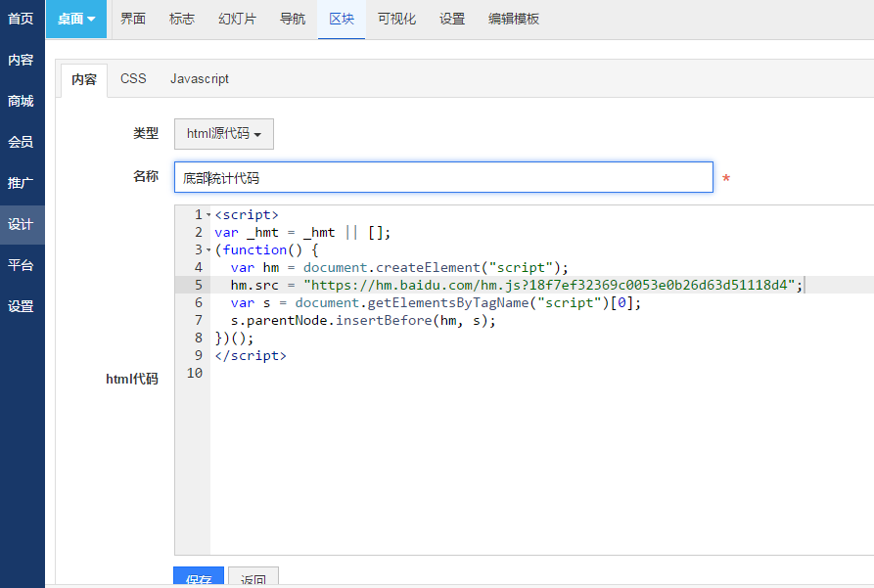Click the opening <script> tag on line 1

(247, 215)
